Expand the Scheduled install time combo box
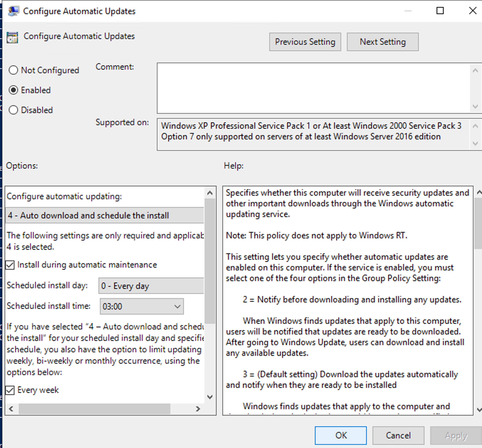Image resolution: width=482 pixels, height=448 pixels. [x=177, y=306]
